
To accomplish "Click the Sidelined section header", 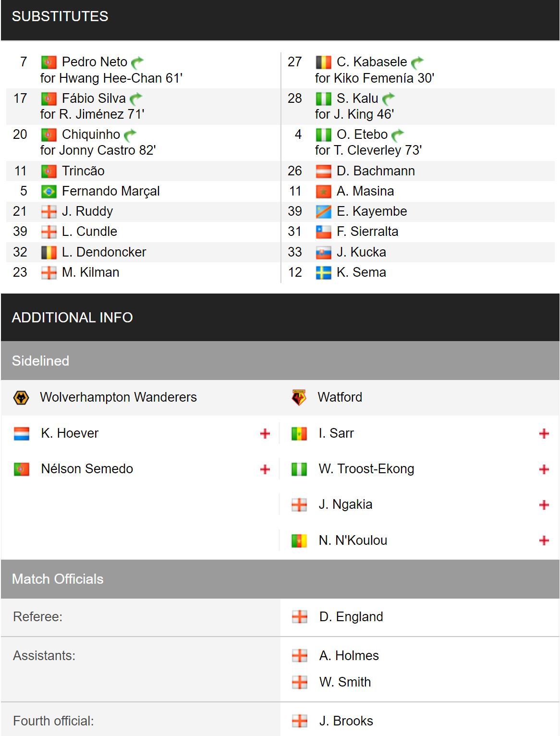I will point(280,361).
